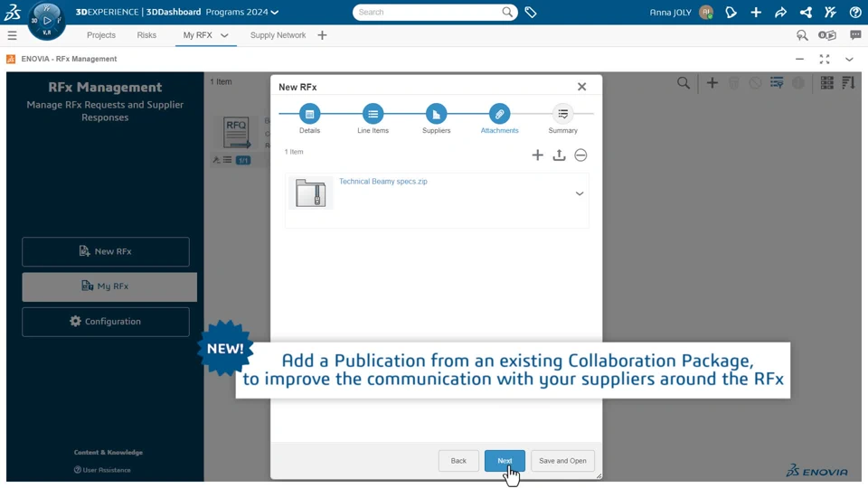
Task: Open the hamburger menu icon
Action: pyautogui.click(x=12, y=35)
